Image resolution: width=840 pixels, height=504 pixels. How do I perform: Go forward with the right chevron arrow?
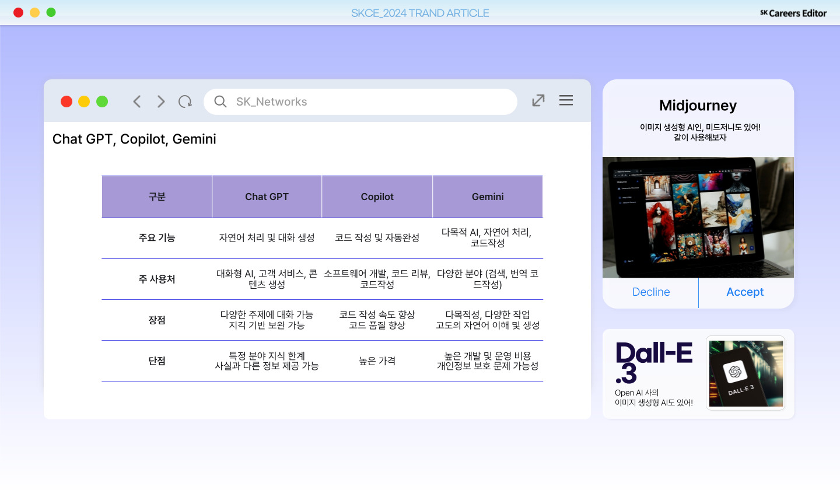[x=161, y=101]
